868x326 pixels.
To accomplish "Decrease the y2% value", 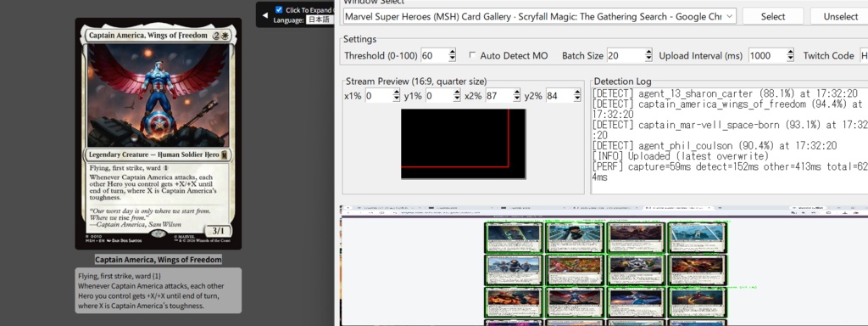I will pyautogui.click(x=577, y=98).
